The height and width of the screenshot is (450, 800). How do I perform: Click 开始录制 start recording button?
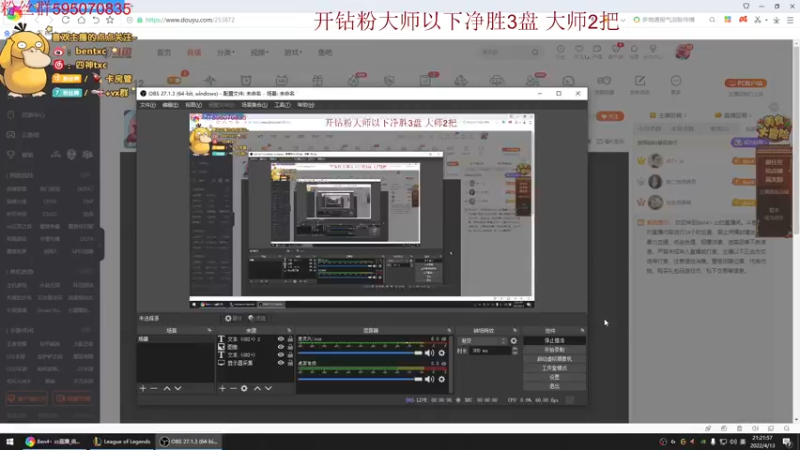click(554, 349)
